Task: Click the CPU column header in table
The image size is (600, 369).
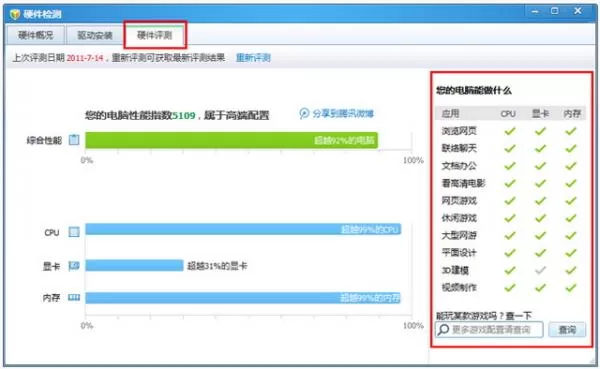Action: pos(508,114)
